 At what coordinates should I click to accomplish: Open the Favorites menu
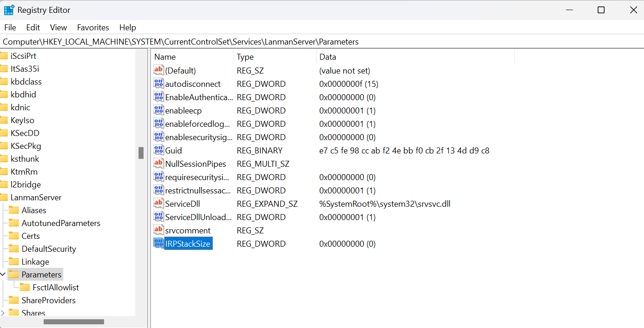click(93, 28)
